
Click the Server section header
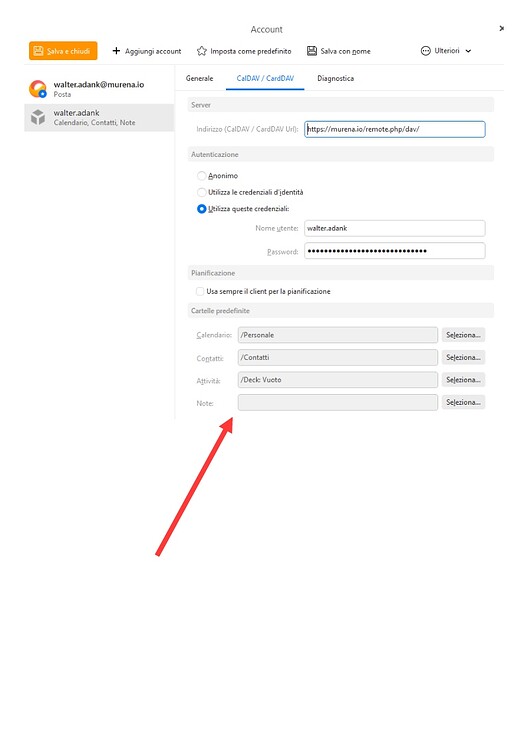coord(341,105)
